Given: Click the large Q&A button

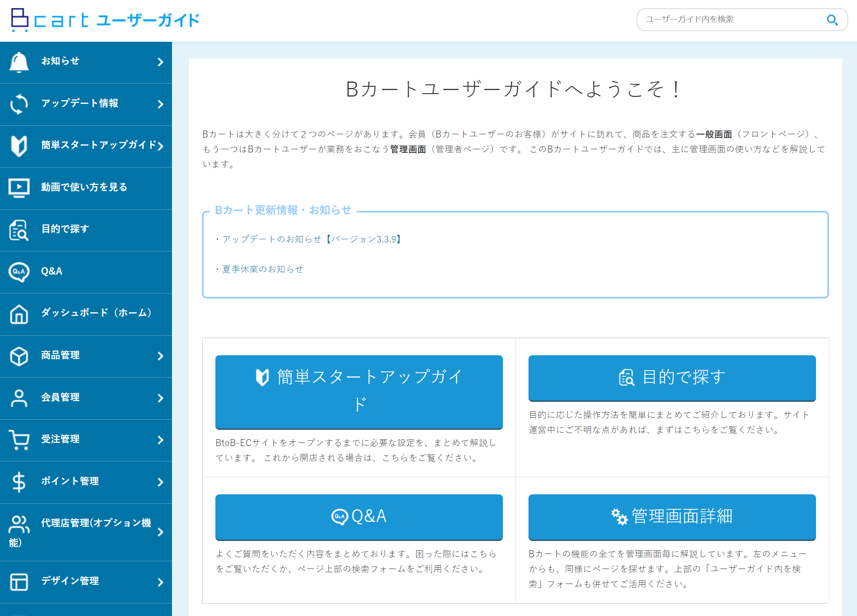Looking at the screenshot, I should pos(359,517).
